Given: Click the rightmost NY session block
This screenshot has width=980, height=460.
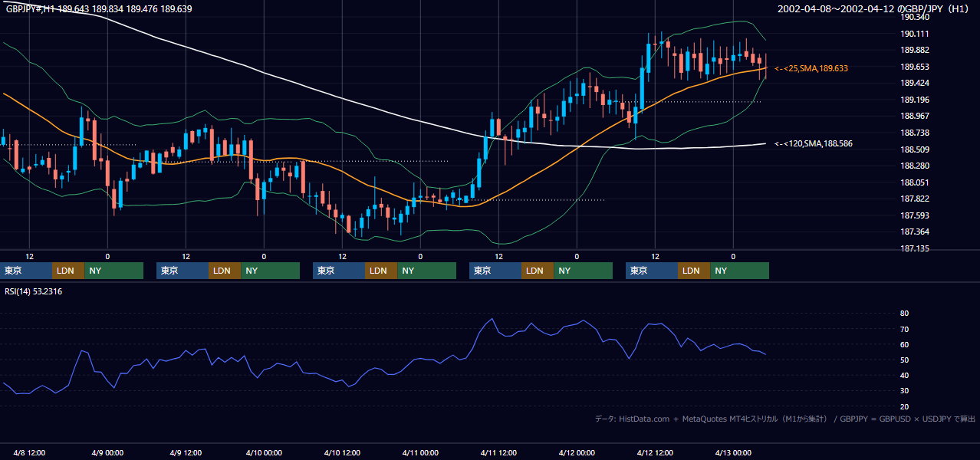Looking at the screenshot, I should point(739,271).
